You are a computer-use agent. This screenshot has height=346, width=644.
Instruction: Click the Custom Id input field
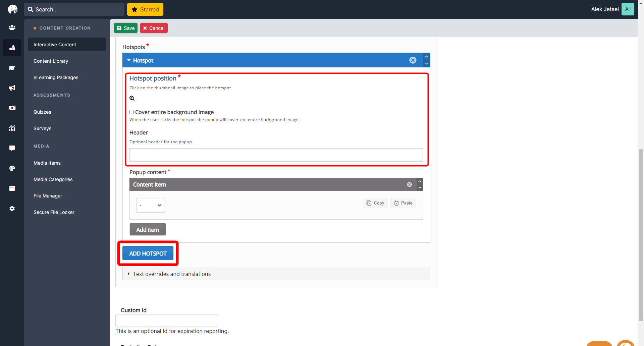[167, 321]
